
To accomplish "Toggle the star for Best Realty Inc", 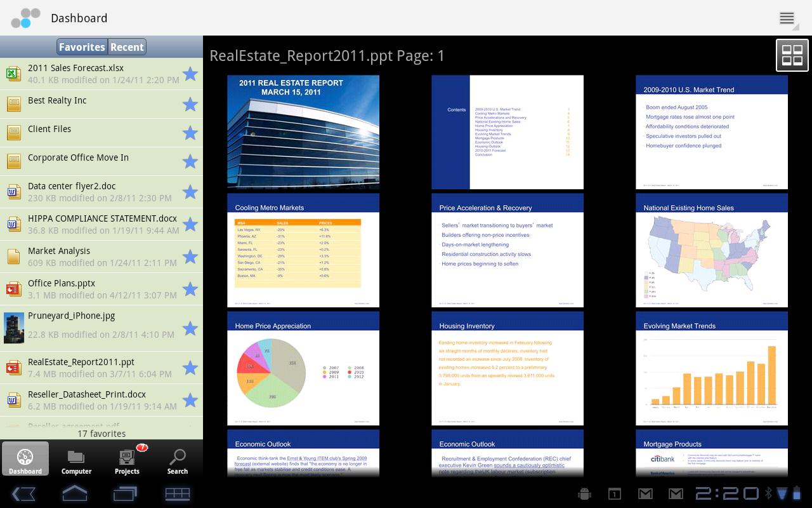I will pyautogui.click(x=190, y=104).
